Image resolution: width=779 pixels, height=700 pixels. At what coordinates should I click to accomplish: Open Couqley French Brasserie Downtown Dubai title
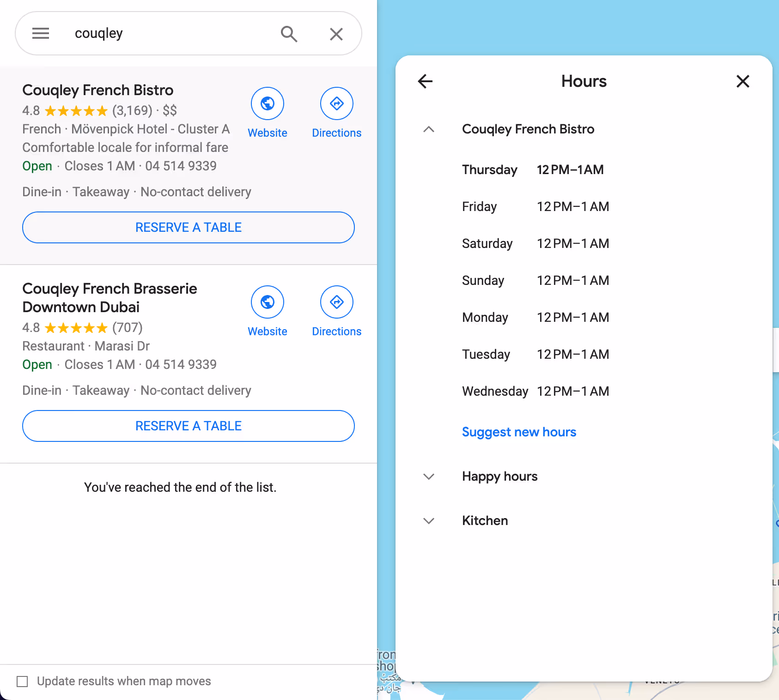click(110, 298)
